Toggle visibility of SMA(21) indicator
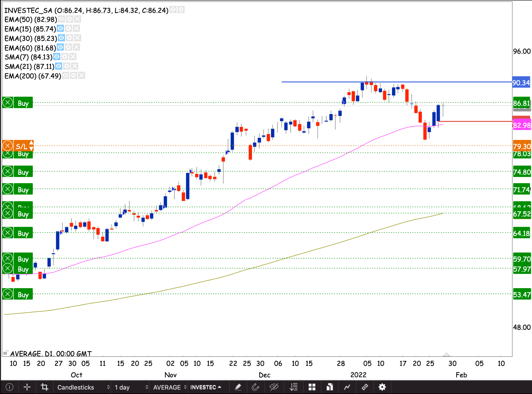 click(59, 66)
